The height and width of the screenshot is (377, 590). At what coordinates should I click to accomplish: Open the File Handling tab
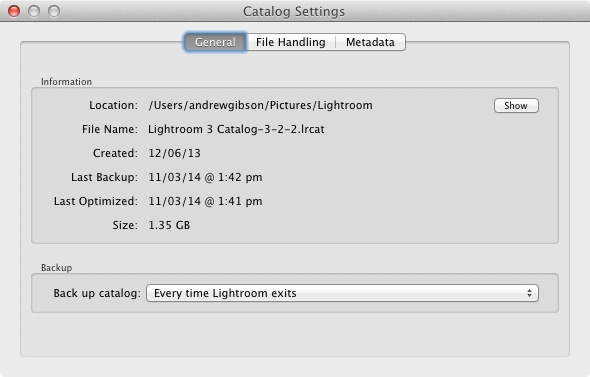point(290,42)
